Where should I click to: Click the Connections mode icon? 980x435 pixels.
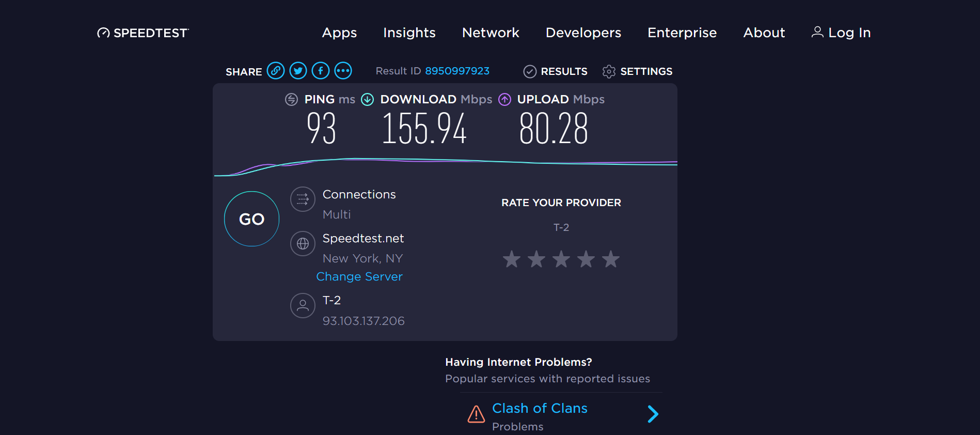pyautogui.click(x=303, y=199)
